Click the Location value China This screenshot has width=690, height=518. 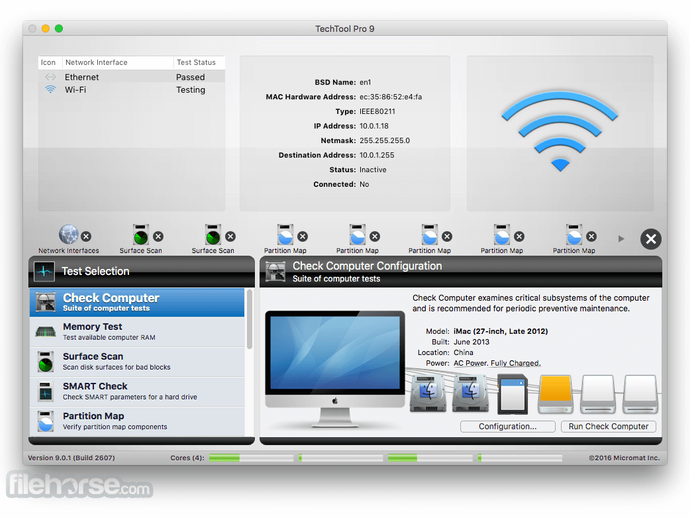point(463,353)
